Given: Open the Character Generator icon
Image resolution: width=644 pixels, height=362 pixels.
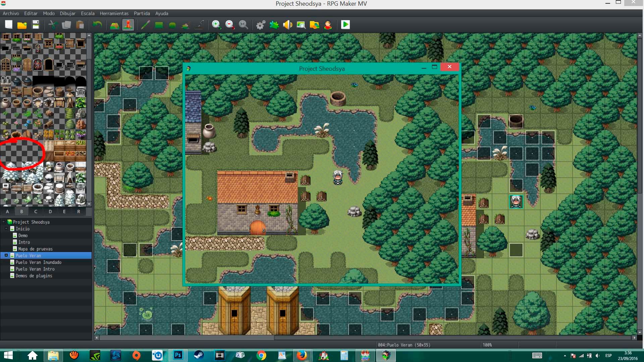Looking at the screenshot, I should point(328,25).
